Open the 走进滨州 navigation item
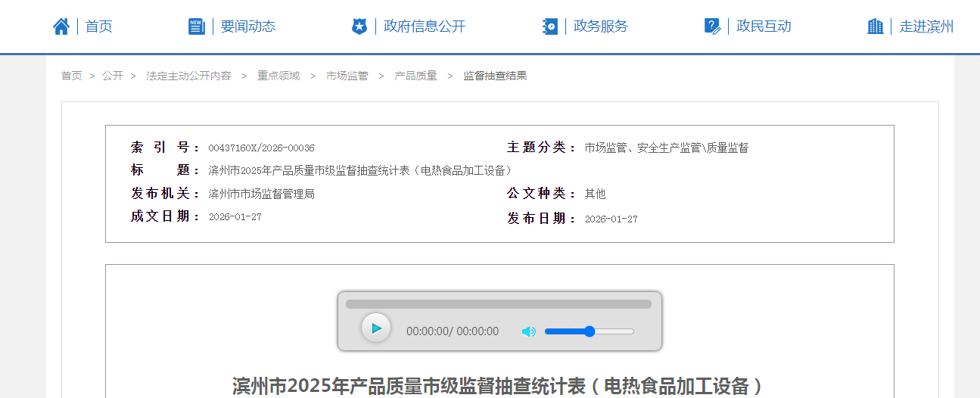 pyautogui.click(x=926, y=26)
